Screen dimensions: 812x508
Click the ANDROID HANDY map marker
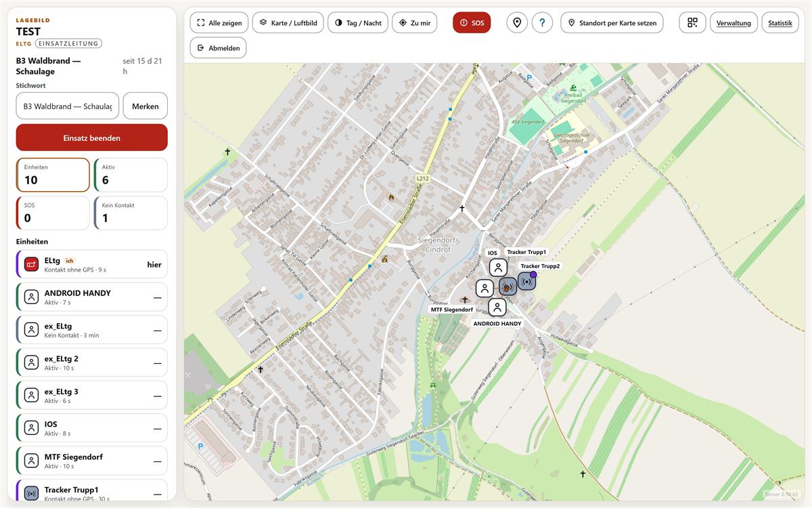(x=497, y=308)
